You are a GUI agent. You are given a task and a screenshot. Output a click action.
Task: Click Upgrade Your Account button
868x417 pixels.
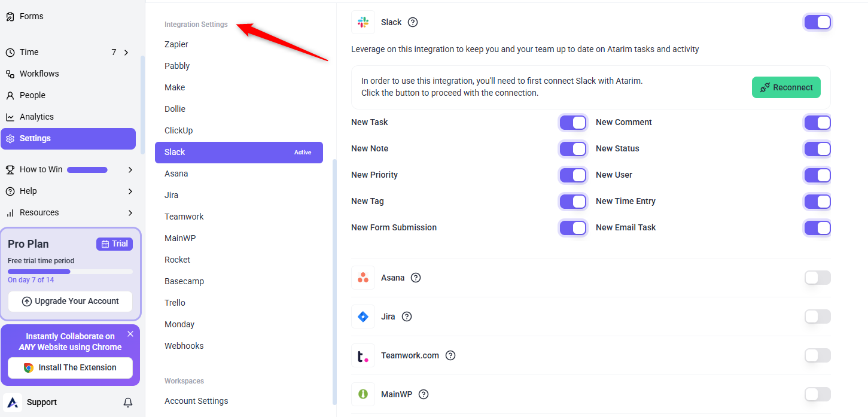pyautogui.click(x=71, y=302)
